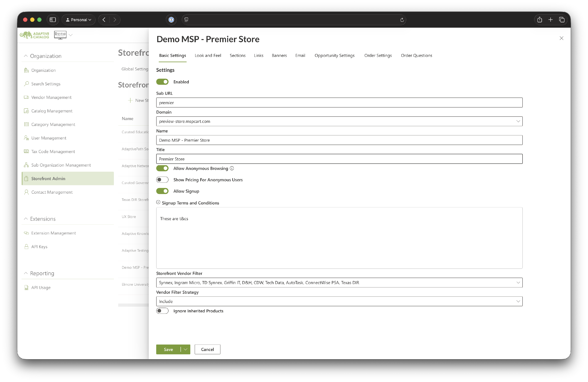Click the browser share icon

point(540,20)
